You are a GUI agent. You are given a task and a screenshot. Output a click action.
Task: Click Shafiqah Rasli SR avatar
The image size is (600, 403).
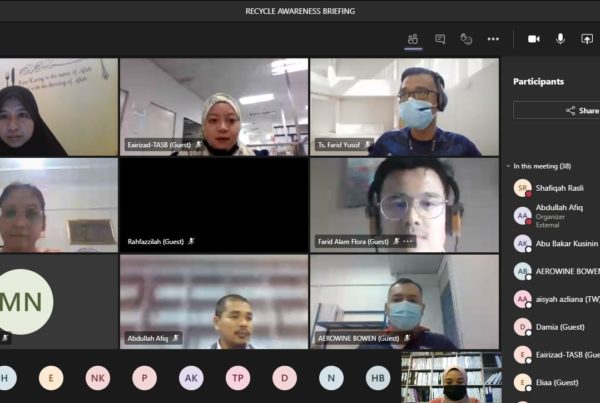523,188
